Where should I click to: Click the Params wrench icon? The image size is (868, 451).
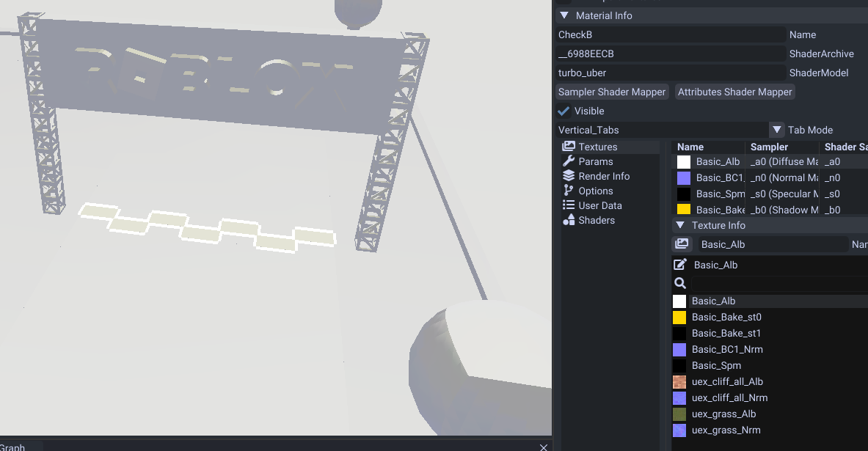tap(569, 161)
